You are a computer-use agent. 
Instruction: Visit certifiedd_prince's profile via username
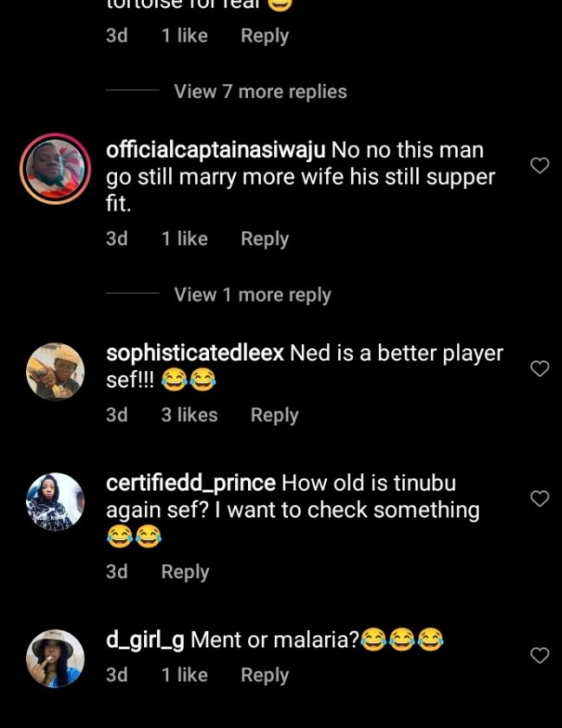tap(191, 483)
